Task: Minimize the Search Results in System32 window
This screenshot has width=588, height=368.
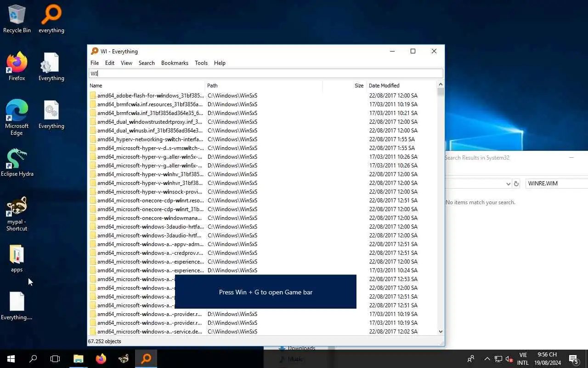Action: coord(571,158)
